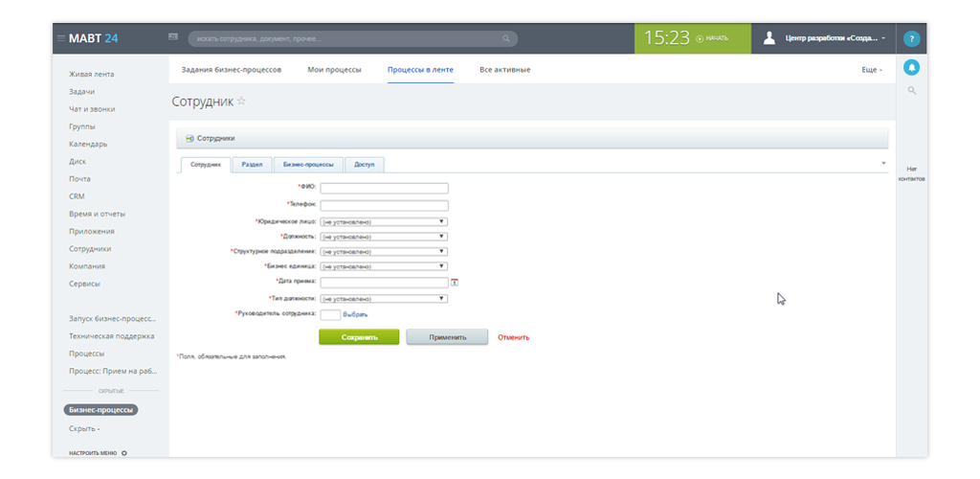
Task: Open Календарь in left menu
Action: 88,144
